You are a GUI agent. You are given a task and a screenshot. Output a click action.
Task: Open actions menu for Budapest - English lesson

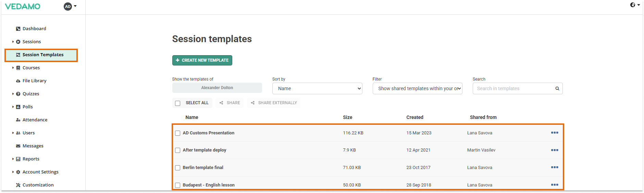point(555,185)
